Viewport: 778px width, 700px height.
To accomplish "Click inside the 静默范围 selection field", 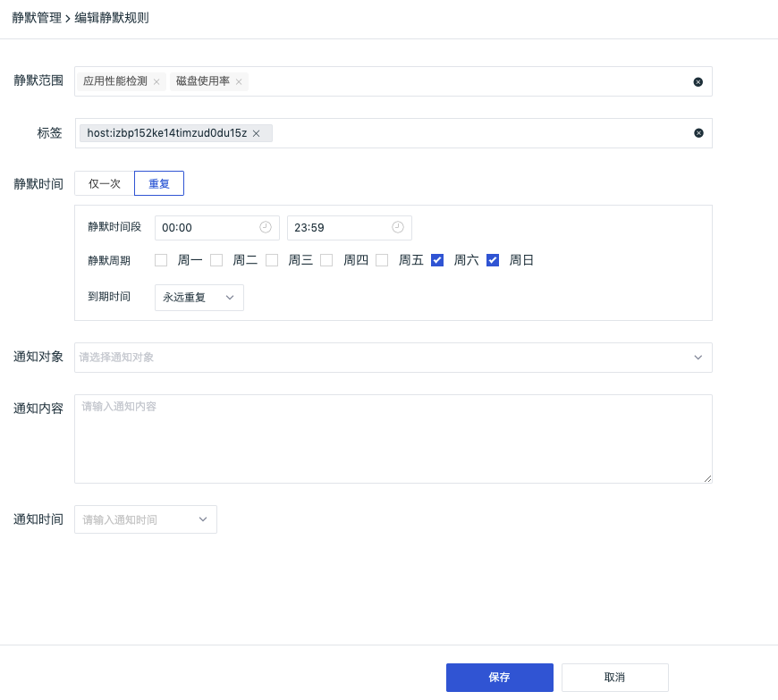I will pos(393,81).
